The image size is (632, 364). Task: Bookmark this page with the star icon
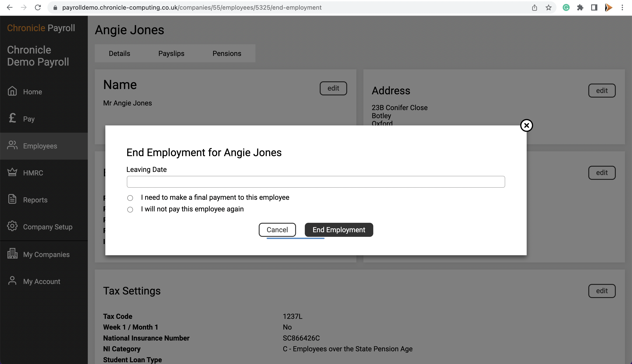pyautogui.click(x=548, y=7)
